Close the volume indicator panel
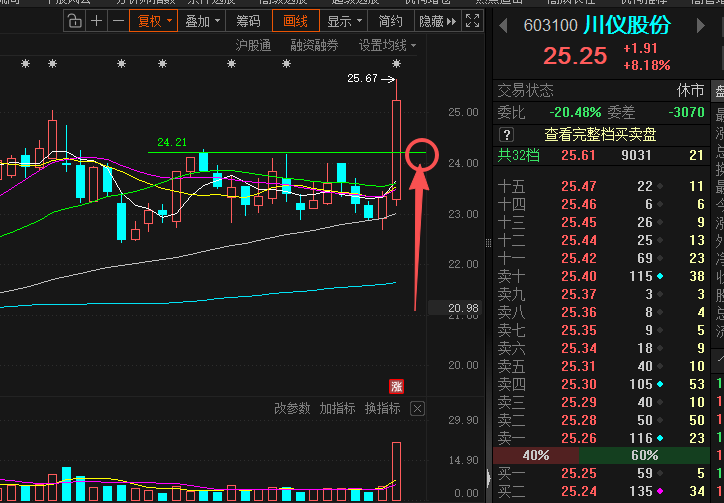 pyautogui.click(x=417, y=409)
